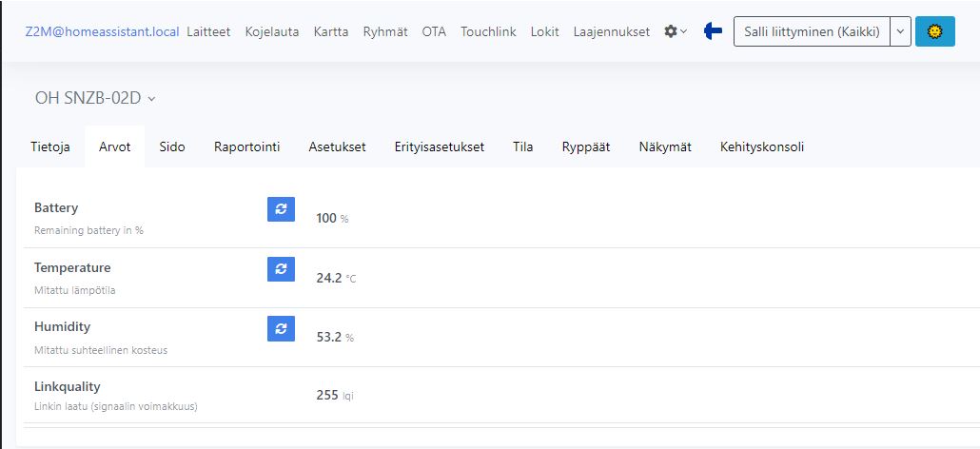Refresh the Humidity reading

point(281,328)
